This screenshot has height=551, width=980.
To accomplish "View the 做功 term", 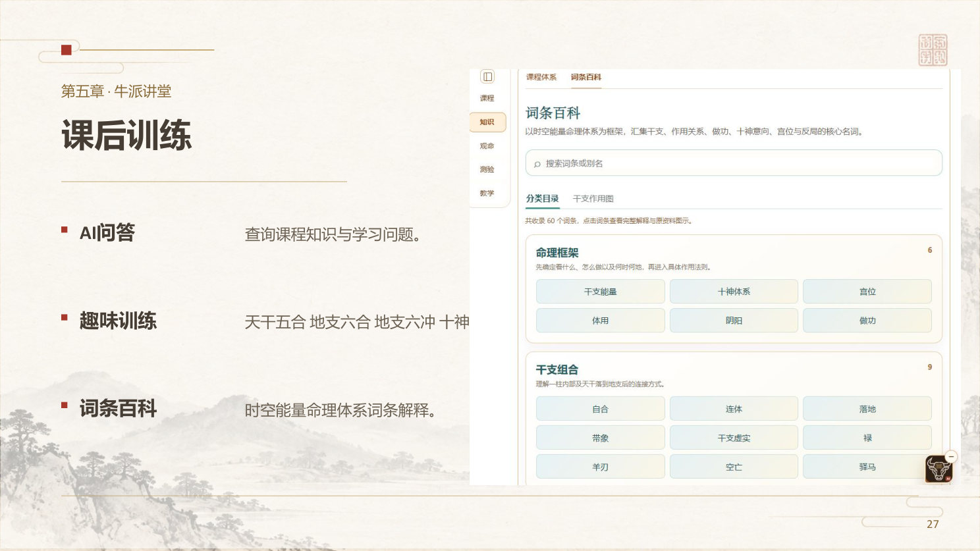I will [x=867, y=321].
